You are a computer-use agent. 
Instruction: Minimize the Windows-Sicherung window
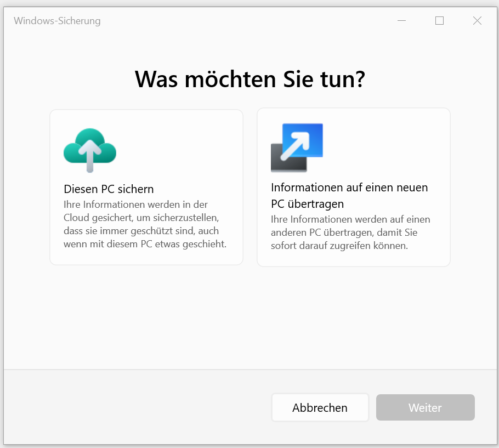click(x=402, y=21)
